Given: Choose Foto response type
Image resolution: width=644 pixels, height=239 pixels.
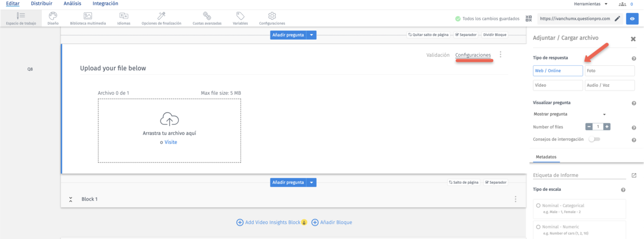Looking at the screenshot, I should pos(610,71).
